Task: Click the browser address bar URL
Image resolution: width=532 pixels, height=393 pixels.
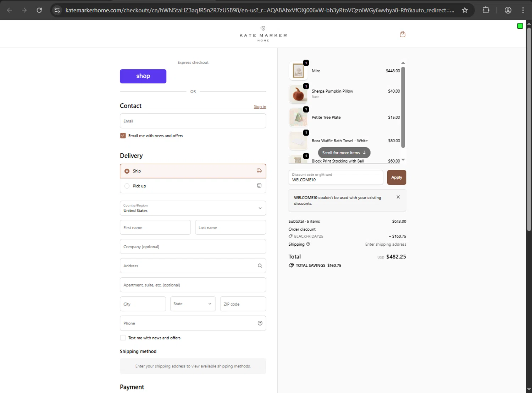Action: coord(260,10)
